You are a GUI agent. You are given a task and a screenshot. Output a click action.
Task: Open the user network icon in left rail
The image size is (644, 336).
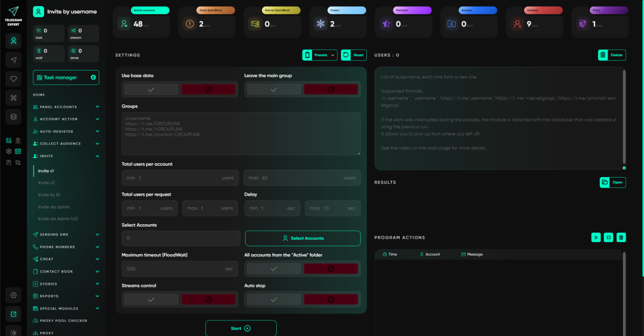tap(18, 141)
